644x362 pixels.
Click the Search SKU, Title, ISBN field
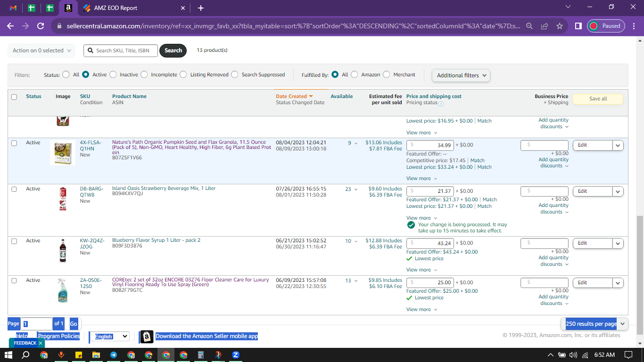click(x=121, y=50)
